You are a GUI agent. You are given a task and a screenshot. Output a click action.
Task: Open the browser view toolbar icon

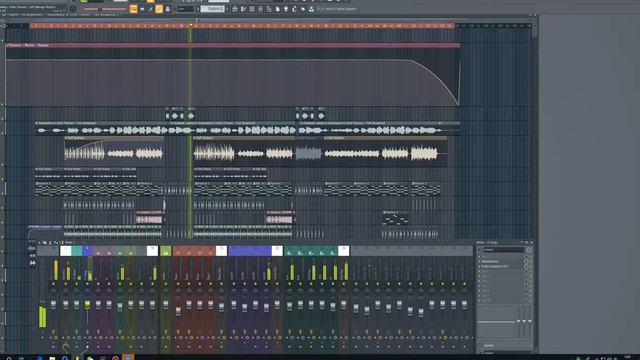coord(269,9)
